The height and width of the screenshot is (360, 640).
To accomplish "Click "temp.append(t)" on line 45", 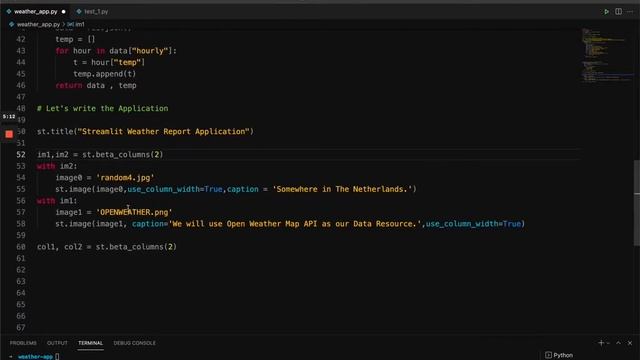I will click(x=104, y=74).
